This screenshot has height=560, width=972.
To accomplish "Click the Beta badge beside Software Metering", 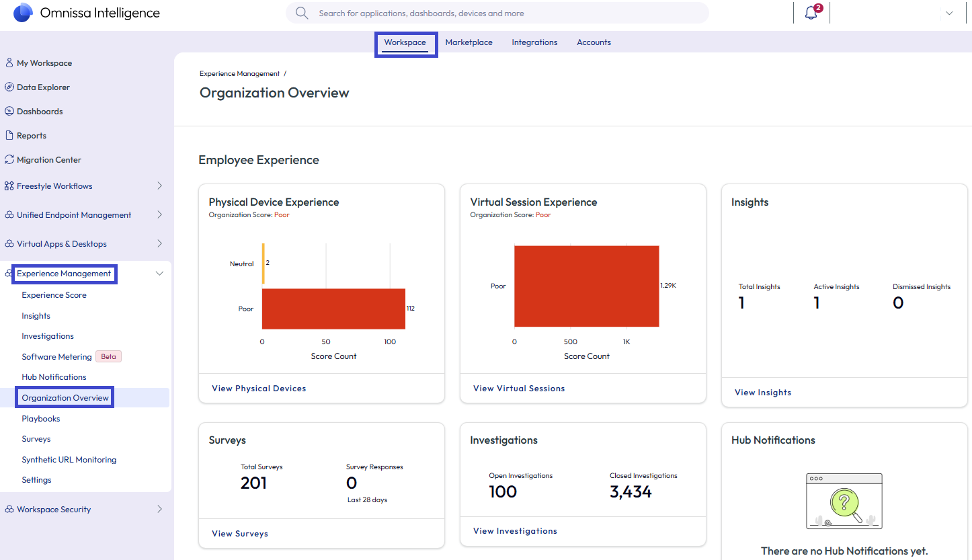I will point(108,357).
